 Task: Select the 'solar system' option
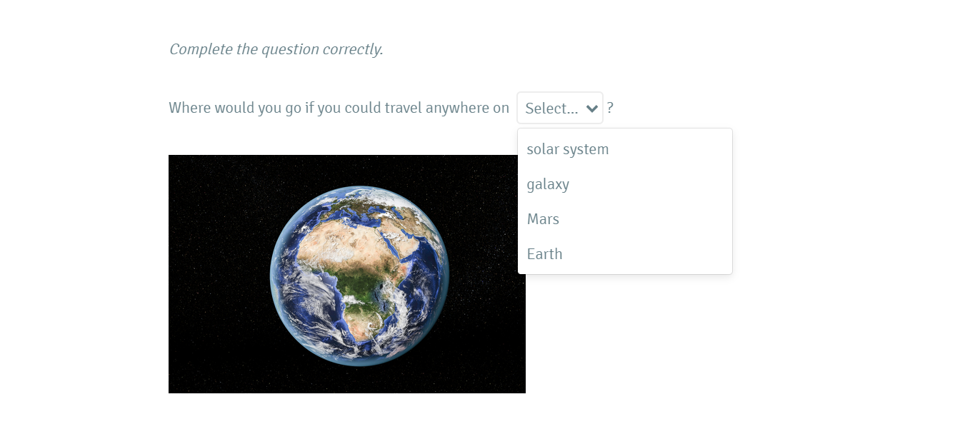click(x=567, y=149)
